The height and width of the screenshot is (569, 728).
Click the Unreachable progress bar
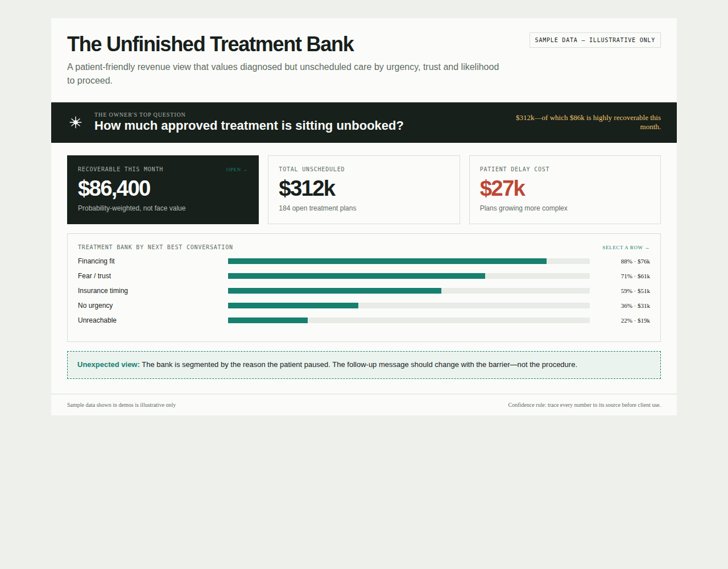pyautogui.click(x=409, y=320)
